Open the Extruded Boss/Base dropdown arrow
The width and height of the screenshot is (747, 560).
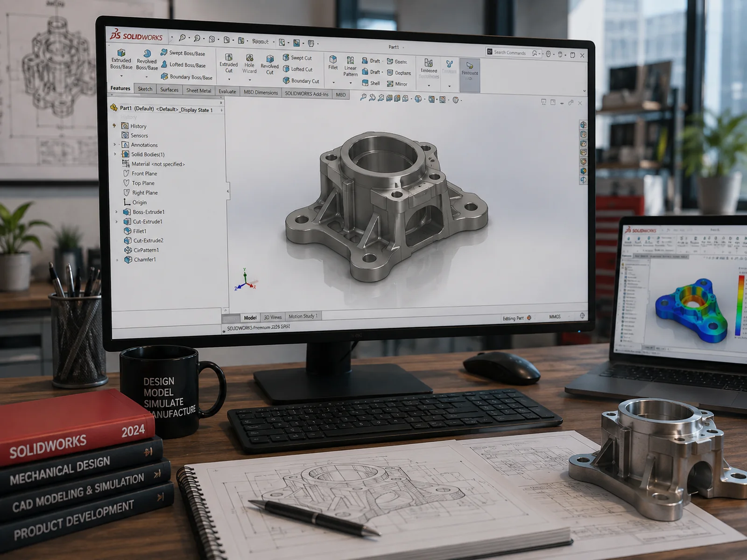pos(121,76)
